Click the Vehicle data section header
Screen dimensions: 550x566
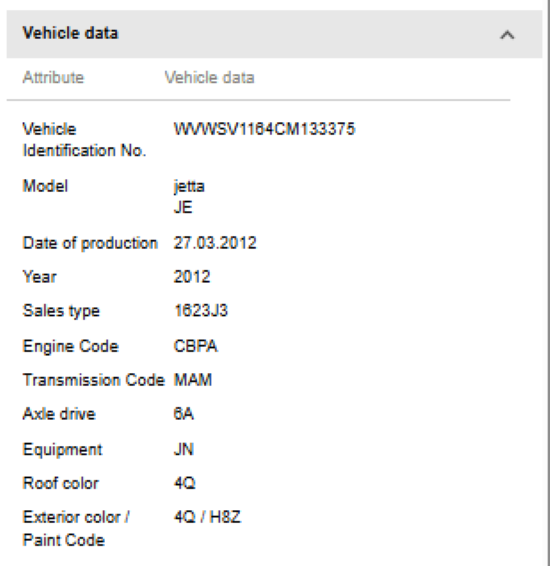[274, 34]
